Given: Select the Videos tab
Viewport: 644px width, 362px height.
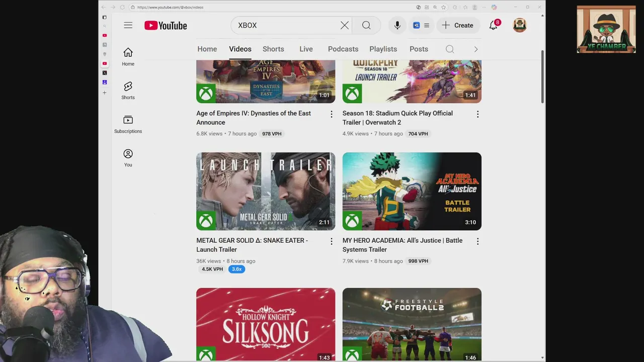Looking at the screenshot, I should [x=240, y=49].
